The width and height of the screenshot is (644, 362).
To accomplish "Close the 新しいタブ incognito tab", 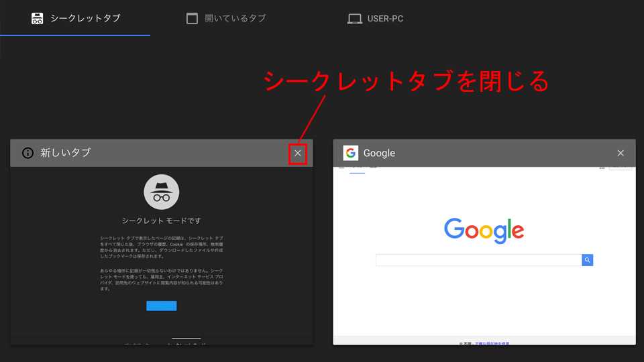I will click(298, 153).
